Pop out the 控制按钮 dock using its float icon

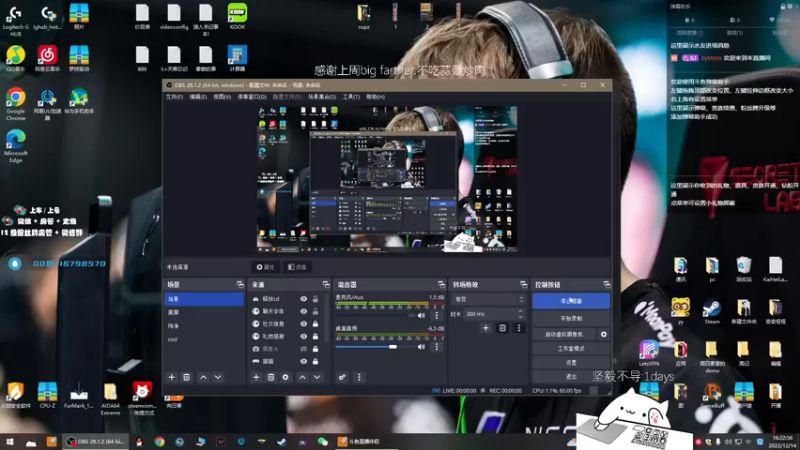coord(607,284)
